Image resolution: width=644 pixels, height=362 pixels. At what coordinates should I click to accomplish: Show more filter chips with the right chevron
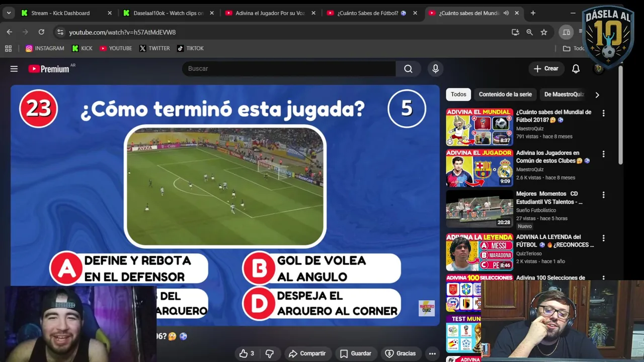coord(597,95)
